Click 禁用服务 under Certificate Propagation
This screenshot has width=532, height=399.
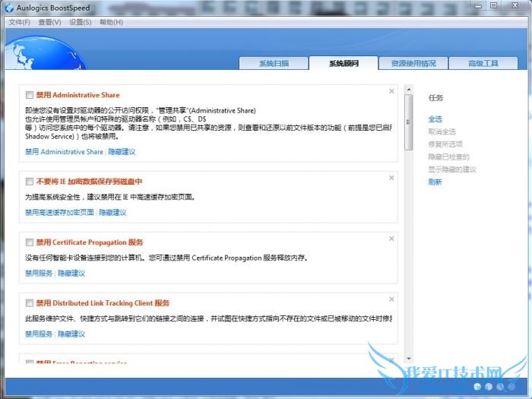point(39,273)
